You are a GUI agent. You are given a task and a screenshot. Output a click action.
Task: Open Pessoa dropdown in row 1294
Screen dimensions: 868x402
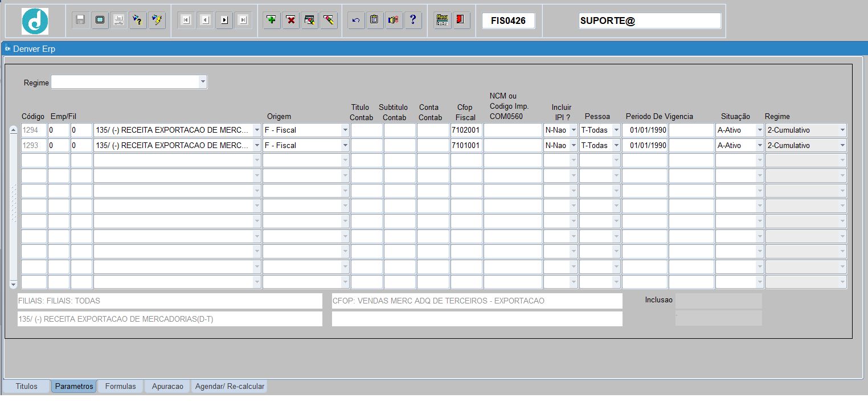pos(616,130)
